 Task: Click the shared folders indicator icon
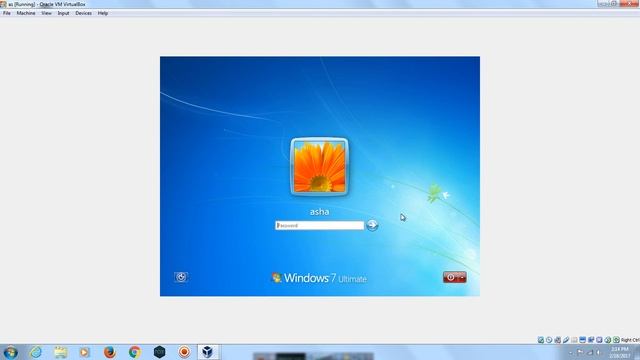coord(574,340)
